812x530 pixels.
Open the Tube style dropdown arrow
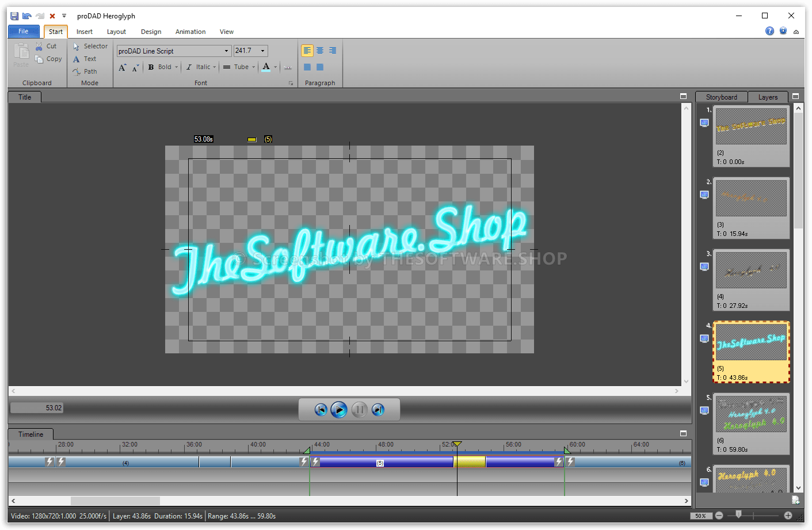click(x=253, y=67)
